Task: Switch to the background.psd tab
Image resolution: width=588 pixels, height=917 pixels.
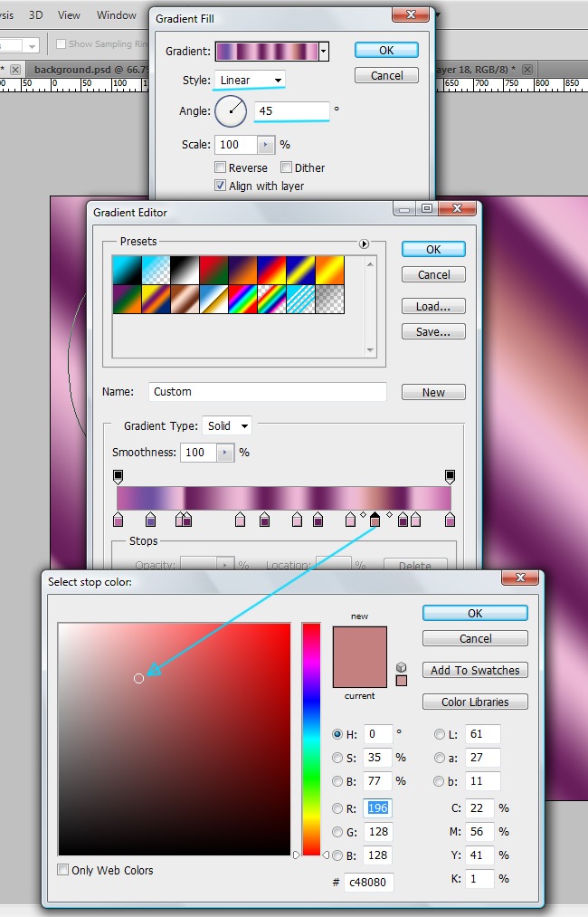Action: point(90,70)
